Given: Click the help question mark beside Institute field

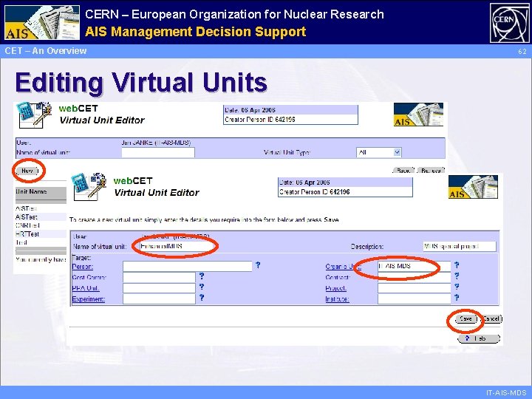Looking at the screenshot, I should pyautogui.click(x=457, y=298).
